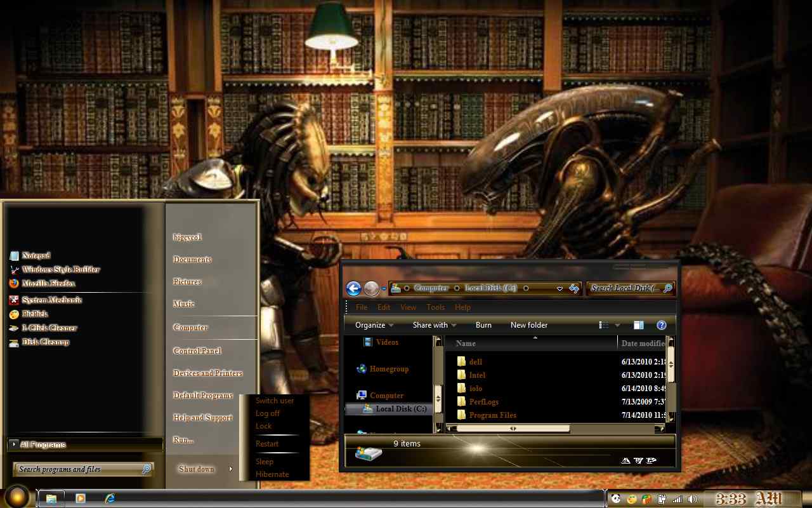
Task: Click the search magnifier in Explorer
Action: point(667,288)
